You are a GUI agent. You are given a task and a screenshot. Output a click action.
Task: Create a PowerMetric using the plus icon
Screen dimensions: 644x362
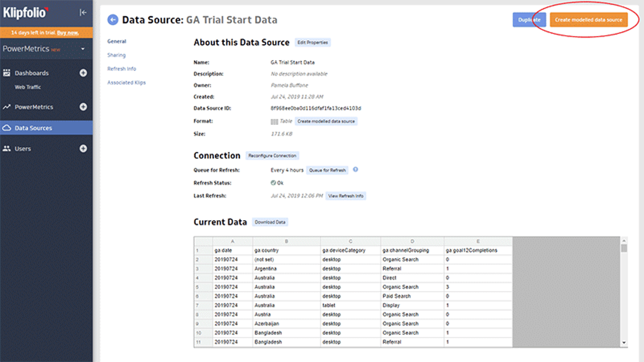click(83, 107)
